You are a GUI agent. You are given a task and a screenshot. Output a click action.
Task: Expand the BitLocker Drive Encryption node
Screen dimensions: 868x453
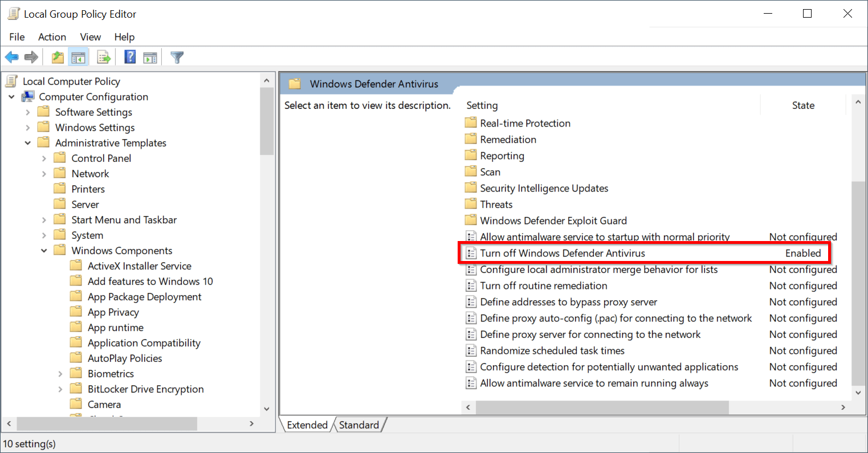(x=60, y=389)
